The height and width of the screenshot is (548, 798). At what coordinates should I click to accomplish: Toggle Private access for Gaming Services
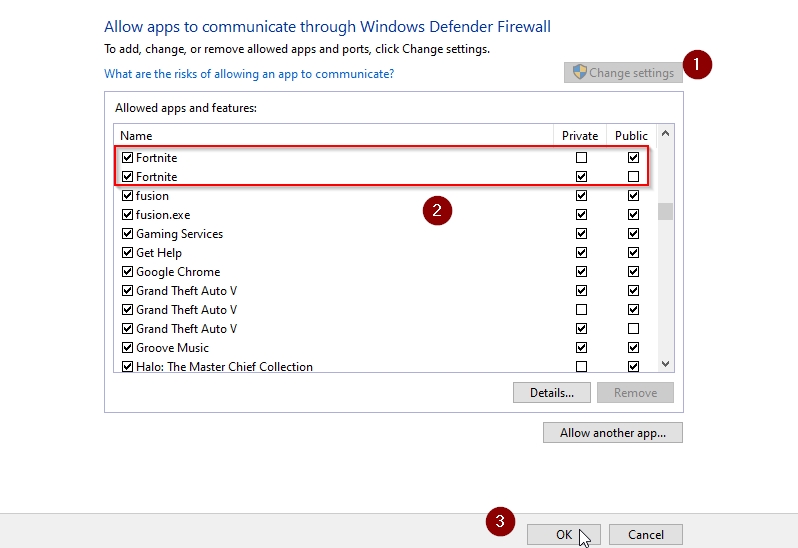pos(581,234)
